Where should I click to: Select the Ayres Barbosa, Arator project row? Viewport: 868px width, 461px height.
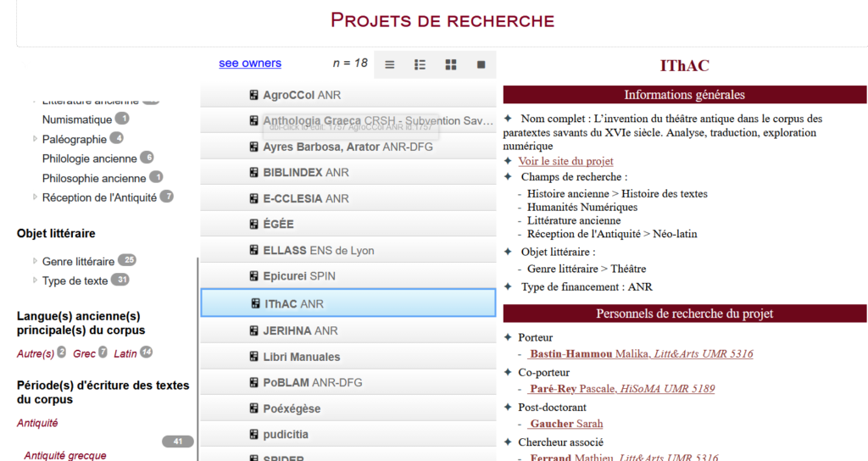pyautogui.click(x=348, y=147)
